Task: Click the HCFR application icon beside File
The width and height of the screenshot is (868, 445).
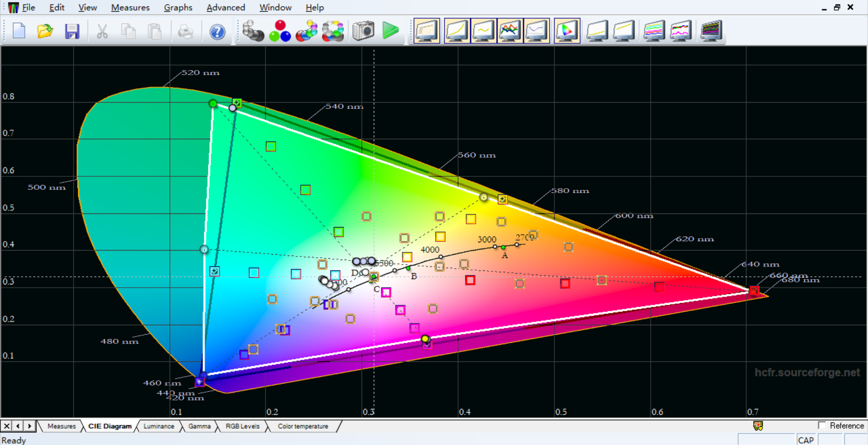Action: click(14, 8)
